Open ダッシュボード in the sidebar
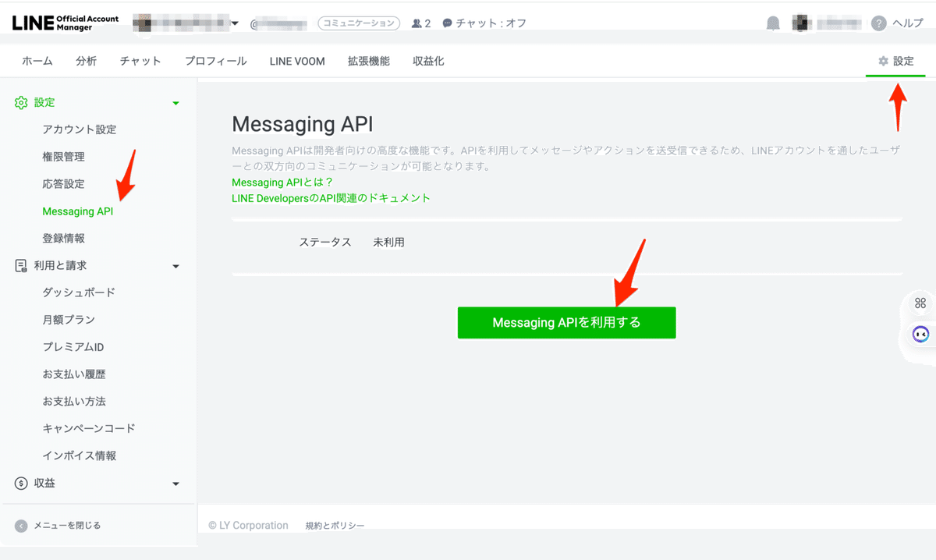This screenshot has height=560, width=936. 79,292
